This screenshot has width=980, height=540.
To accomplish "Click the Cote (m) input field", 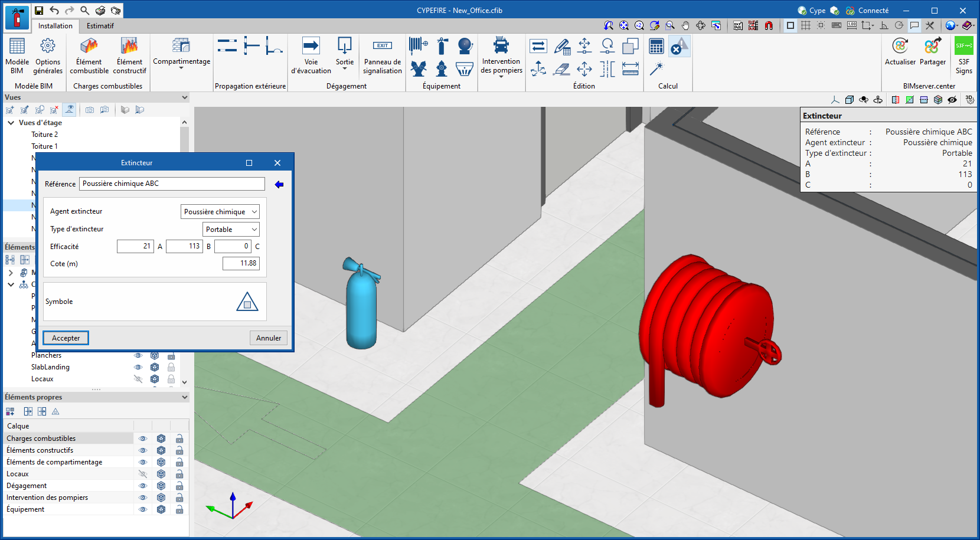I will [241, 264].
